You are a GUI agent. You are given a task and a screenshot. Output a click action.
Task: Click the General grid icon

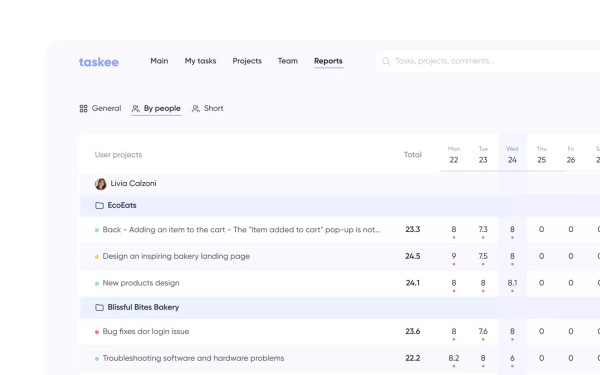83,109
